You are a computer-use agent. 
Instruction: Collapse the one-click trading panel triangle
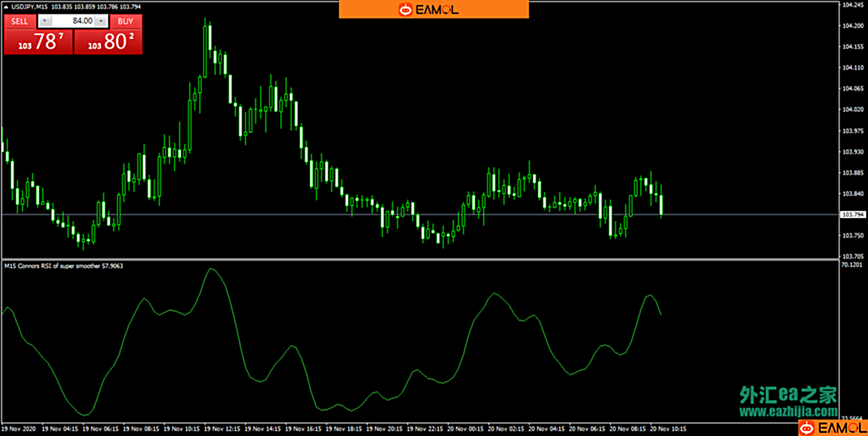[x=6, y=7]
